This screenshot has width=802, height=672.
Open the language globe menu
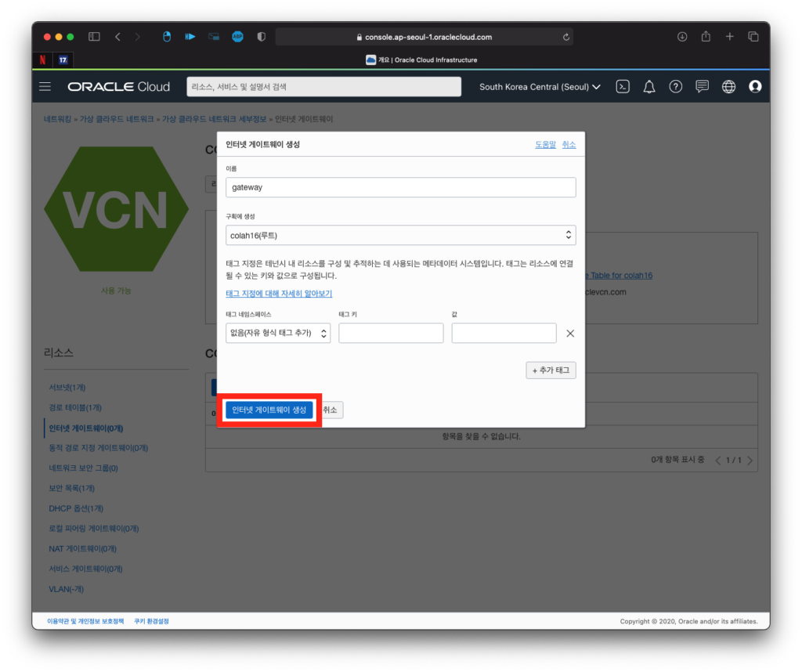tap(728, 87)
